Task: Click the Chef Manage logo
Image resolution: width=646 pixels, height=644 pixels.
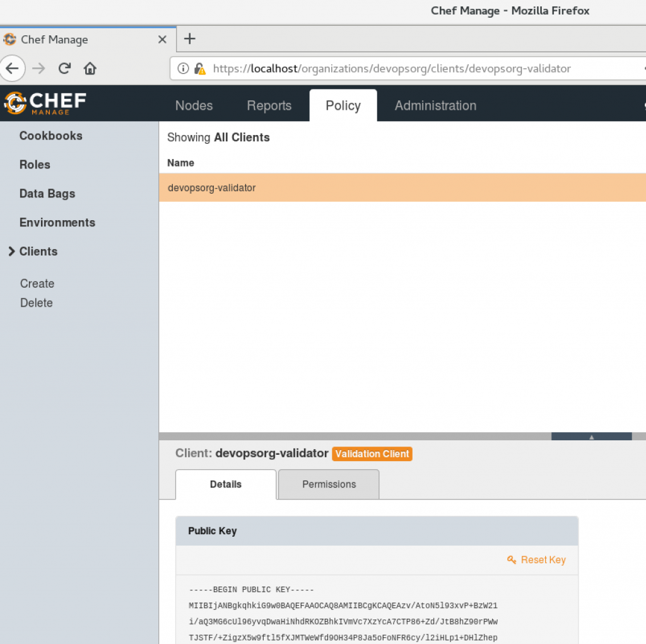Action: [x=45, y=103]
